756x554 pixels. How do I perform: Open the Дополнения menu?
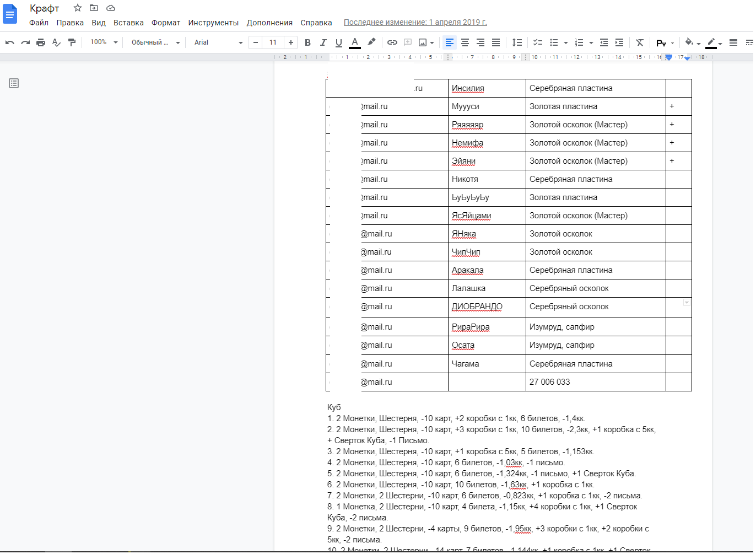click(269, 23)
